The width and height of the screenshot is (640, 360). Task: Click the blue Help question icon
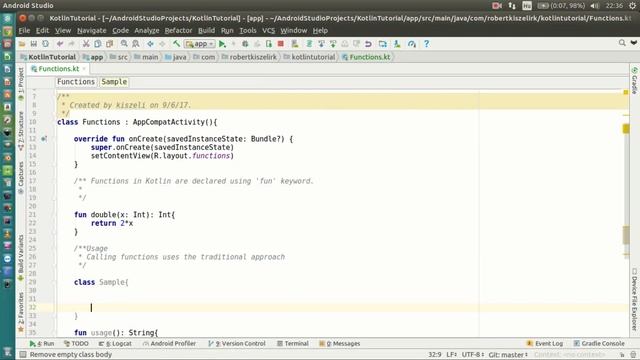[426, 44]
